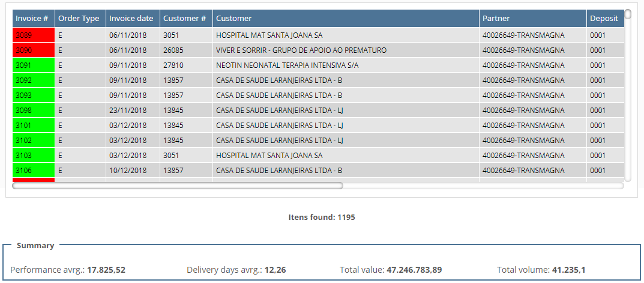Click the vertical scrollbar thumb of the table
Screen dimensions: 644x283
[628, 14]
